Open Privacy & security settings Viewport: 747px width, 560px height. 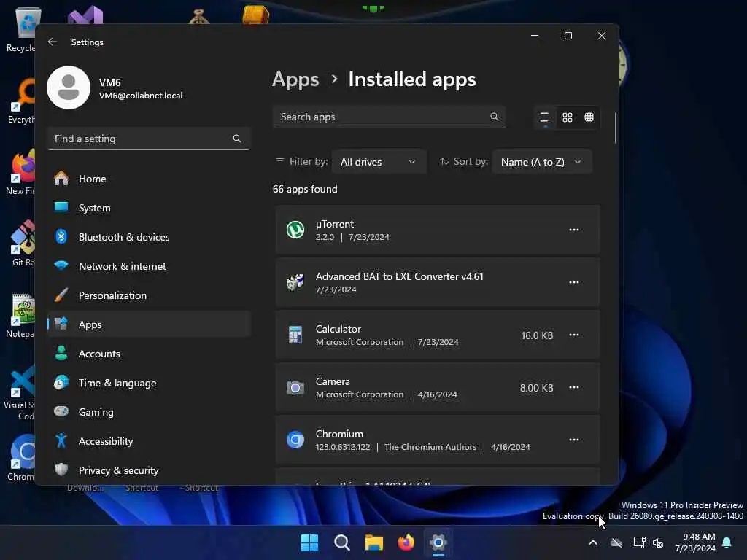pyautogui.click(x=149, y=470)
